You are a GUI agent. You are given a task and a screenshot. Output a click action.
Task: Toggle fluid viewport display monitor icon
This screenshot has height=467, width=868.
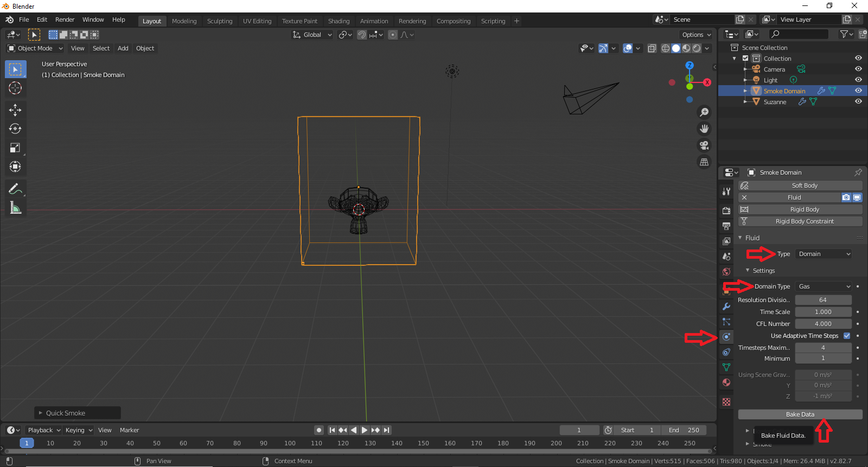click(x=857, y=197)
